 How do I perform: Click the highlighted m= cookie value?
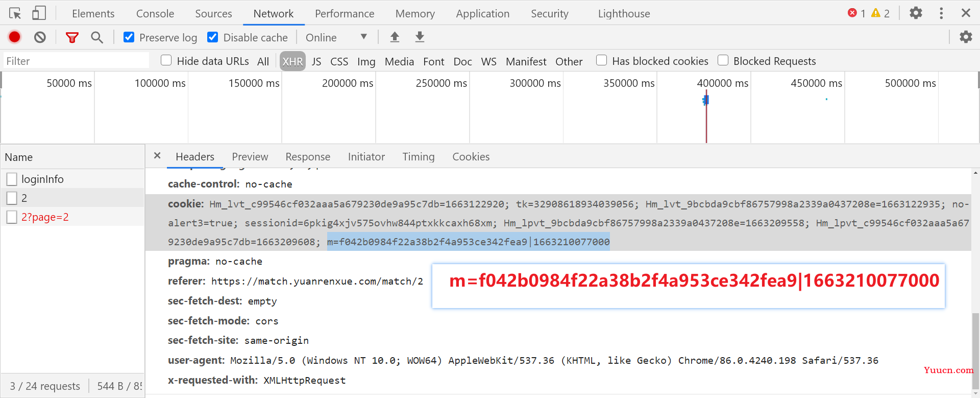[x=469, y=242]
